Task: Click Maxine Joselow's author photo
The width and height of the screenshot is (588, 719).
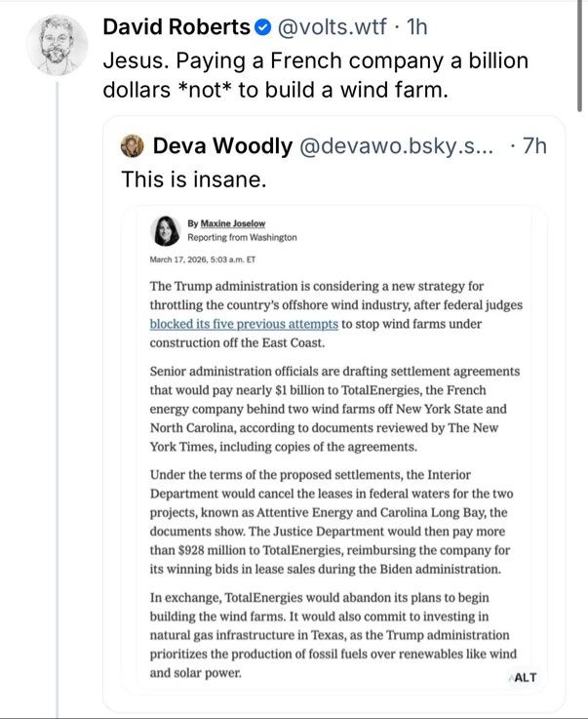Action: [165, 230]
